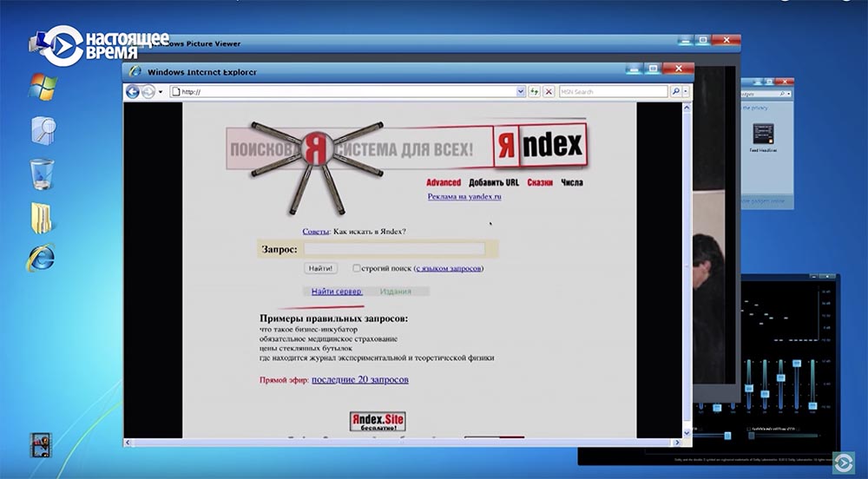This screenshot has height=479, width=868.
Task: Select the Feed Headlines gadget
Action: 763,137
